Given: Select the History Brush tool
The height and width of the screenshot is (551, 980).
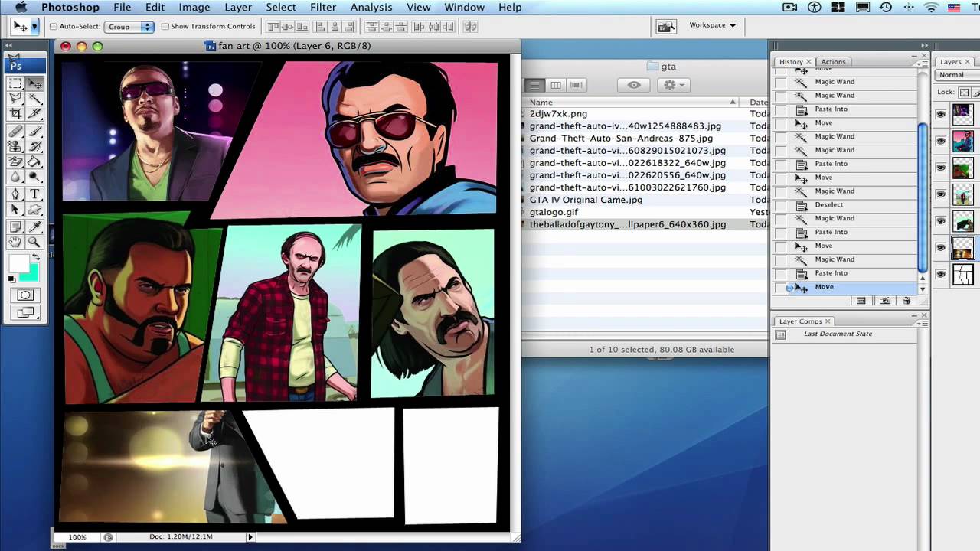Looking at the screenshot, I should (x=34, y=146).
